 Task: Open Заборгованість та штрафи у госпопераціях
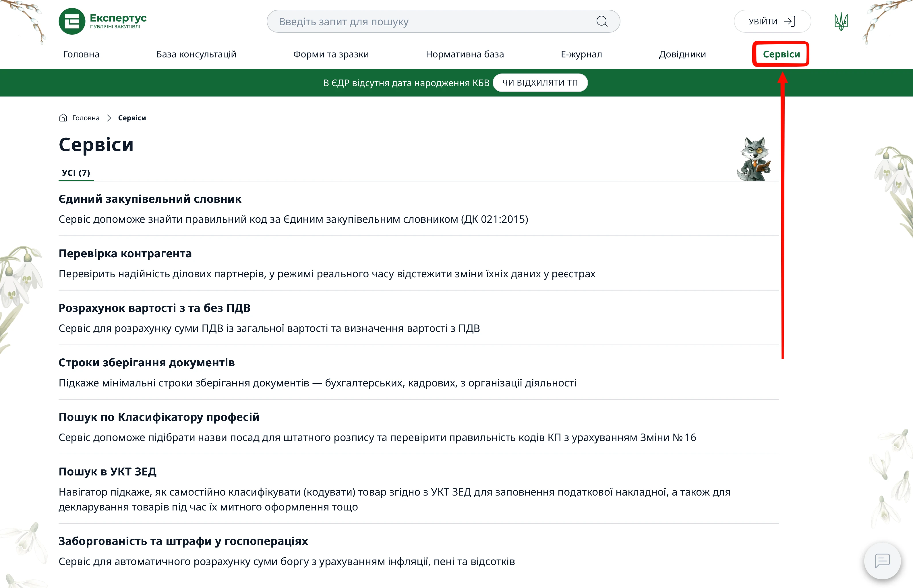[183, 541]
